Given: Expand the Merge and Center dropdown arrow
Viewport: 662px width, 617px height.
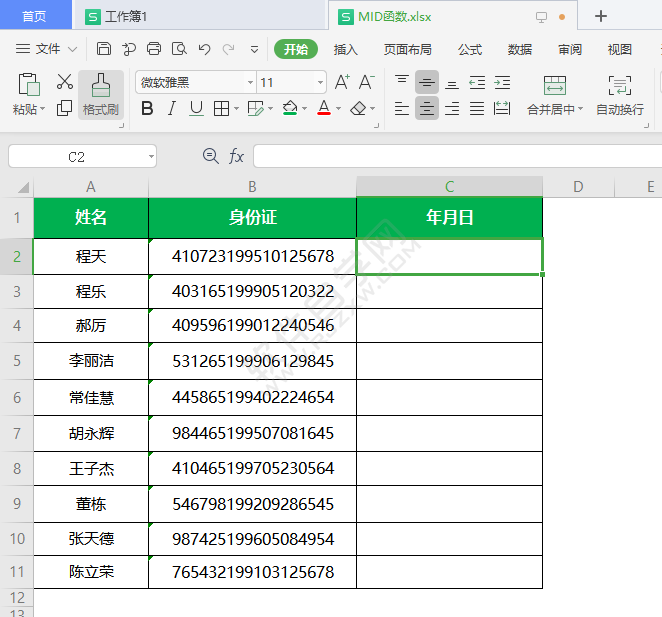Looking at the screenshot, I should click(x=580, y=109).
